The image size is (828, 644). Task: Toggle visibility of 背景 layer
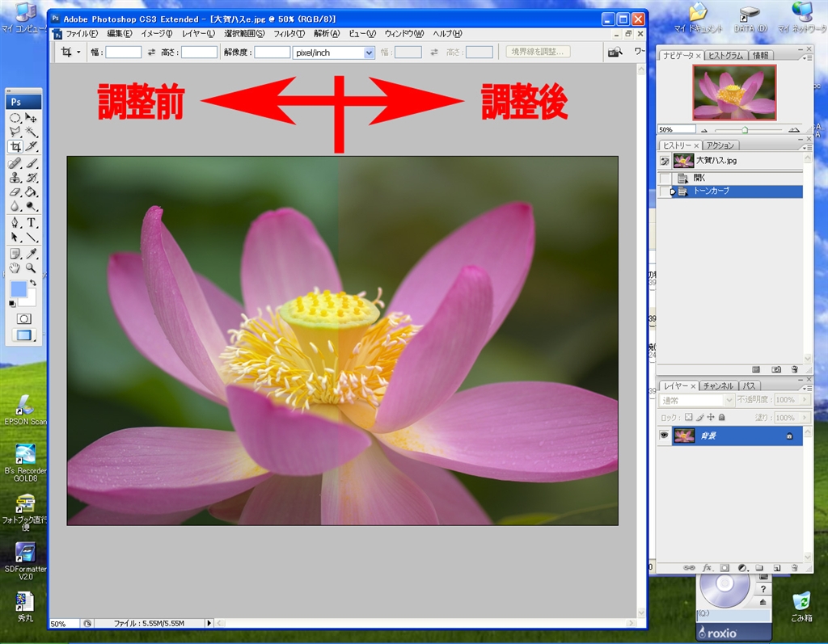pyautogui.click(x=665, y=436)
